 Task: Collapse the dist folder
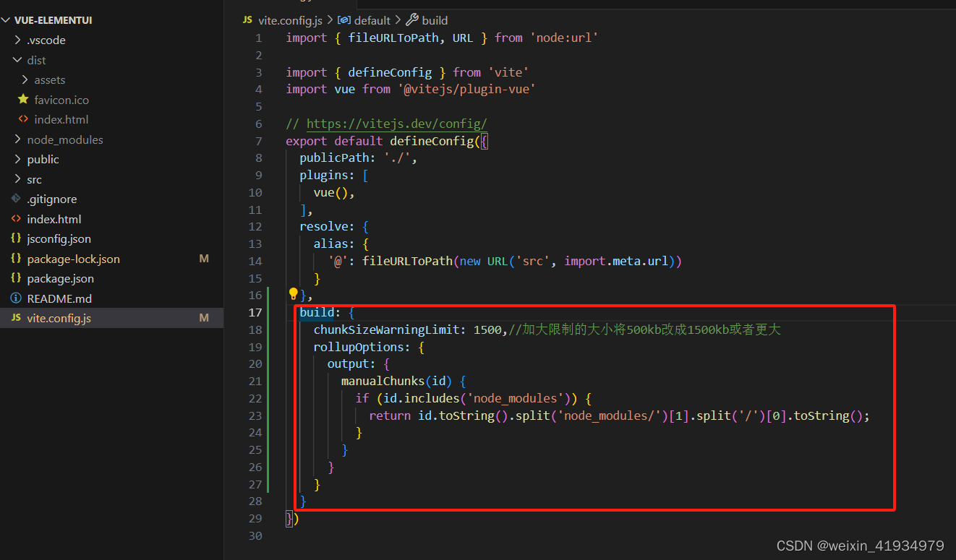[x=17, y=59]
